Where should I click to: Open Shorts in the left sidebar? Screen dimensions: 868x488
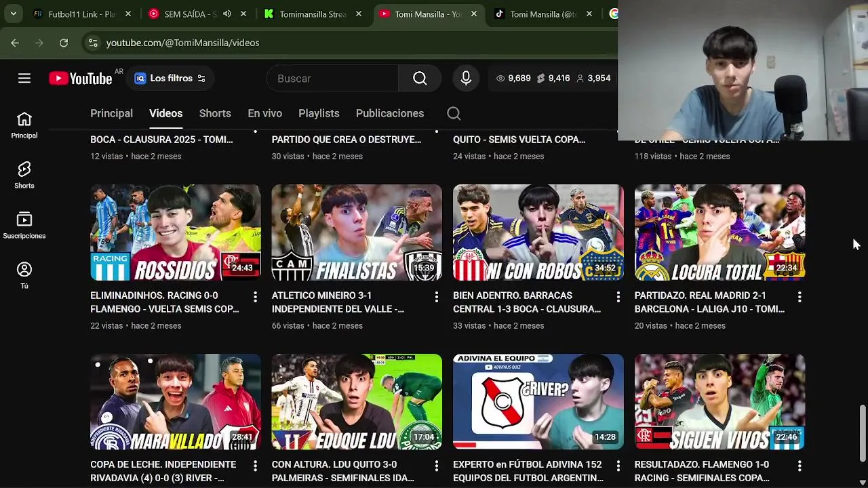(24, 176)
